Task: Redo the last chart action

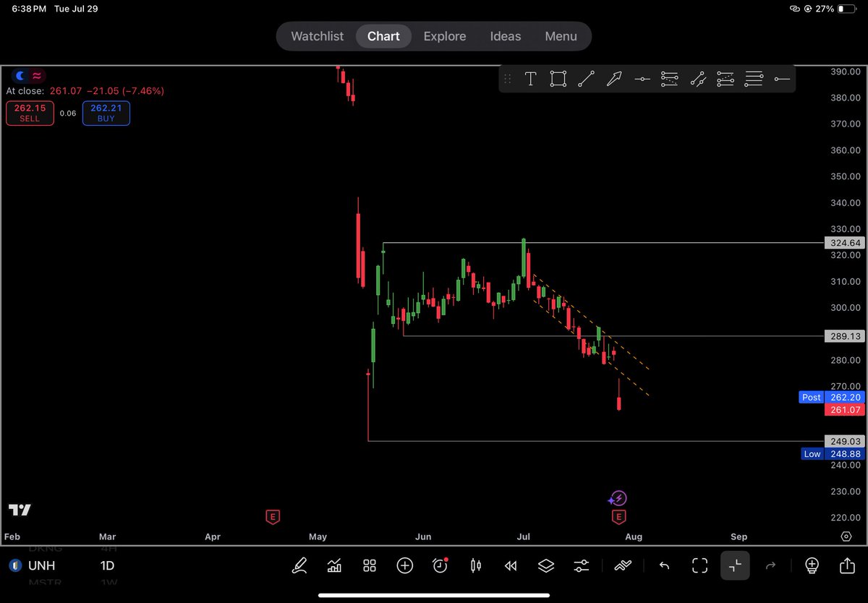Action: pos(770,565)
